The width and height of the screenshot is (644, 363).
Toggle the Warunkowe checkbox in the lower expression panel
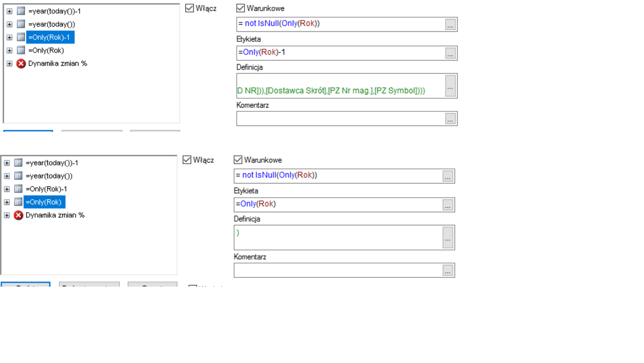[x=238, y=160]
